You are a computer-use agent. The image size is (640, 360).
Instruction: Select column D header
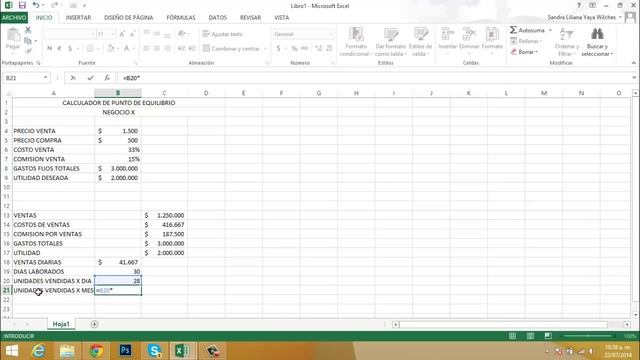pos(206,93)
